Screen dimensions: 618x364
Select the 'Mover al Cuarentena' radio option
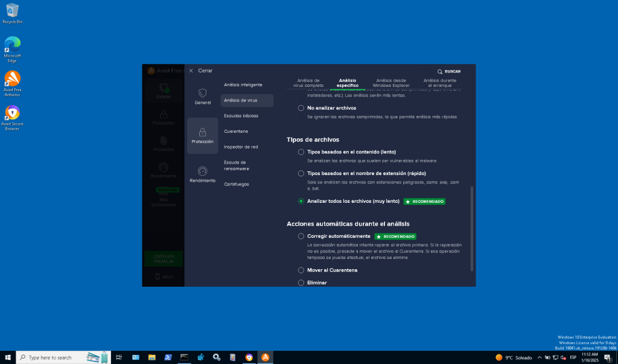[301, 270]
